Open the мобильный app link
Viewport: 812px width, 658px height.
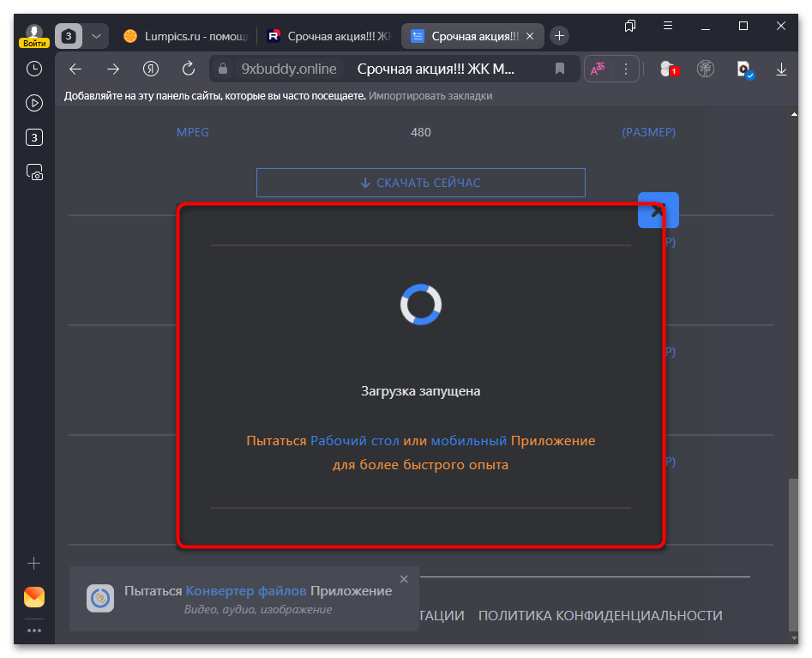pos(469,441)
